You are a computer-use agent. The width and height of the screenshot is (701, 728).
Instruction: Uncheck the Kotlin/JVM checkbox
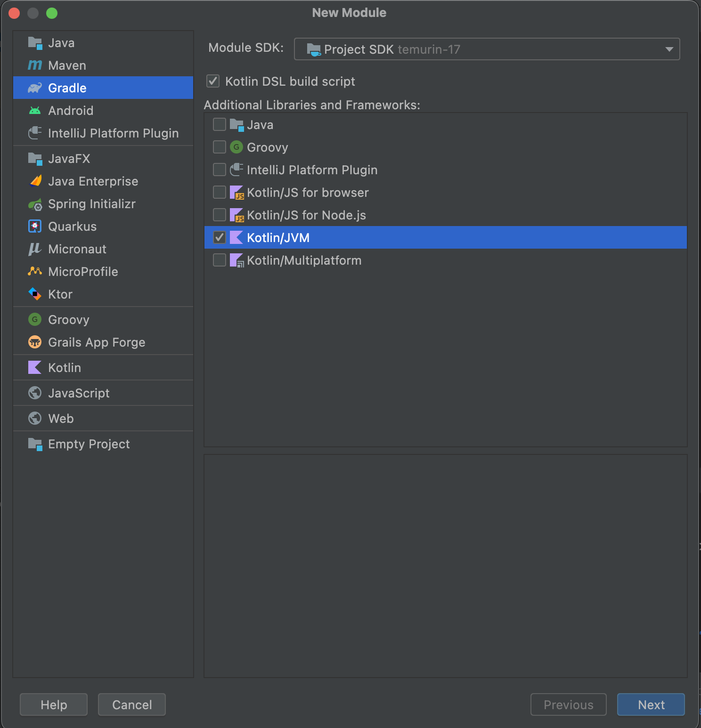click(220, 237)
